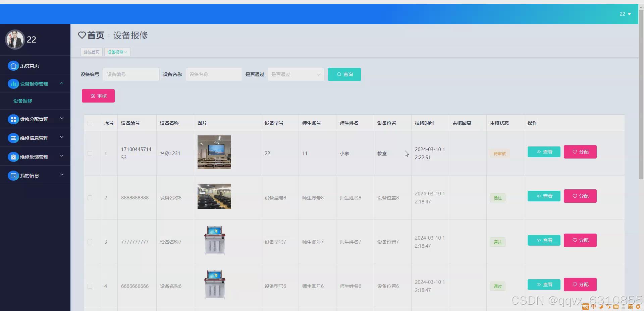Open the computer lab thumbnail in row 2
The width and height of the screenshot is (644, 311).
tap(214, 196)
